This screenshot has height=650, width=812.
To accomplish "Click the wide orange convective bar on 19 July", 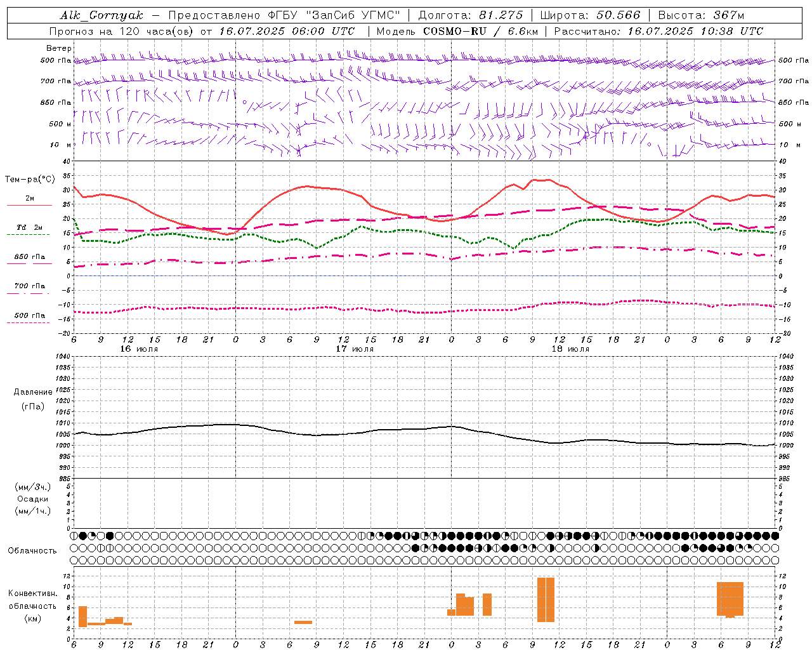I will [730, 599].
